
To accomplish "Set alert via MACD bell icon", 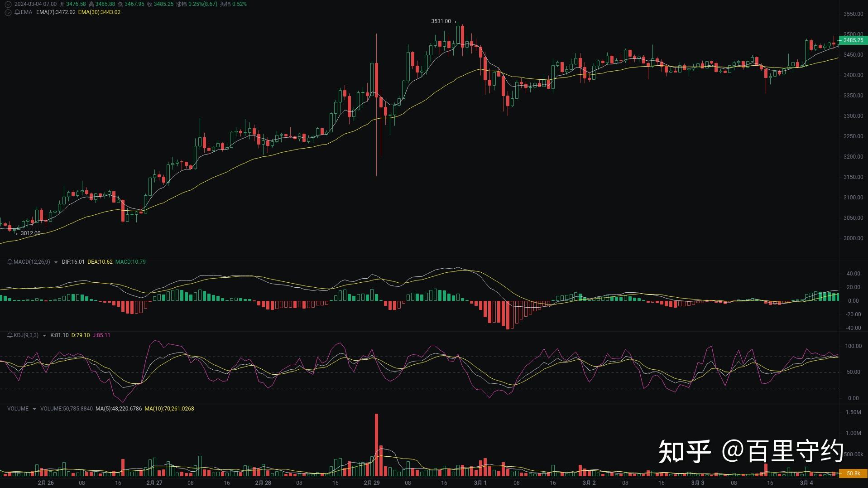I will tap(10, 262).
